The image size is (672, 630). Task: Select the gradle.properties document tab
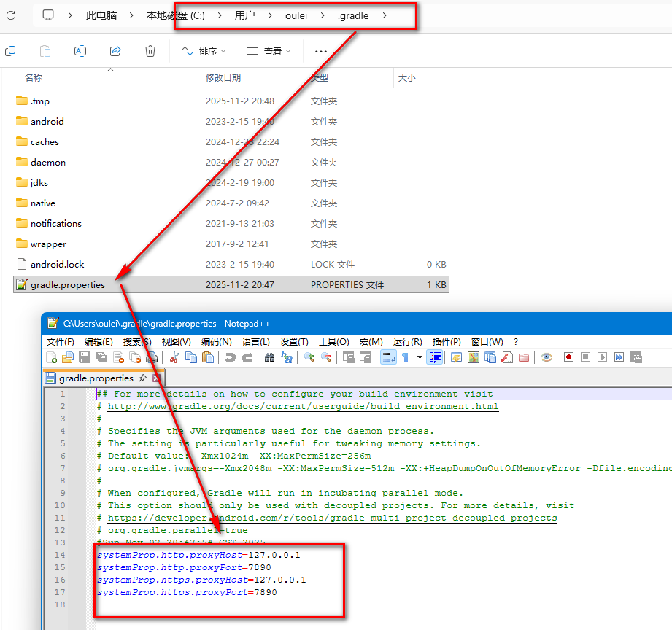click(96, 378)
